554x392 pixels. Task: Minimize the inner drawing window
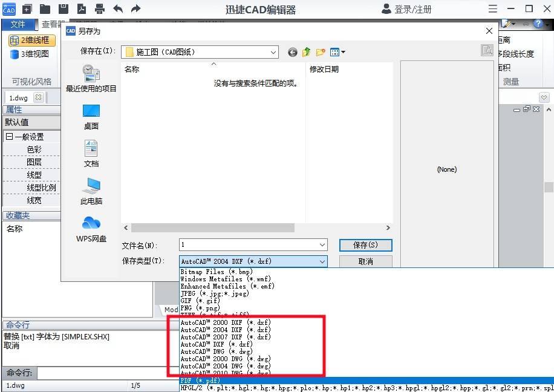(517, 110)
